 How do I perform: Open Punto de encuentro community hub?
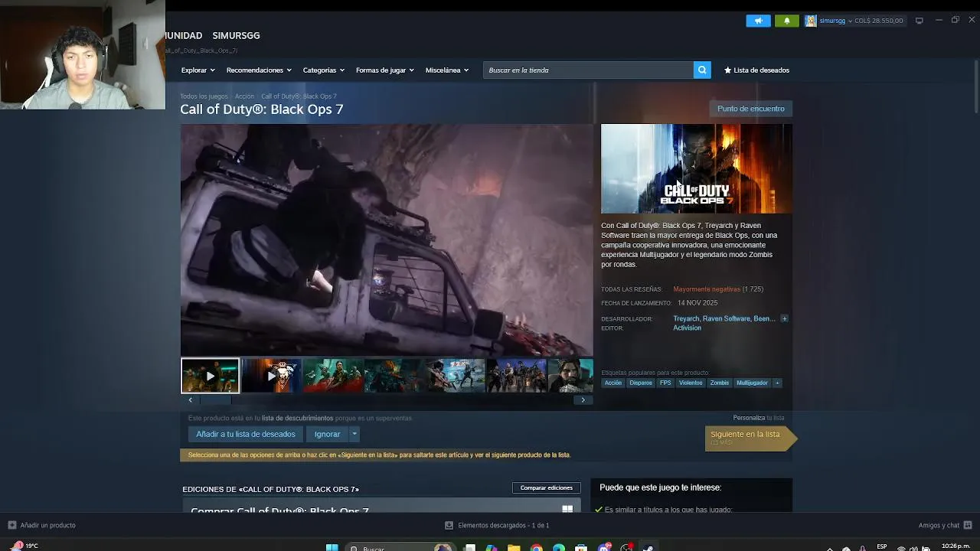pyautogui.click(x=750, y=109)
